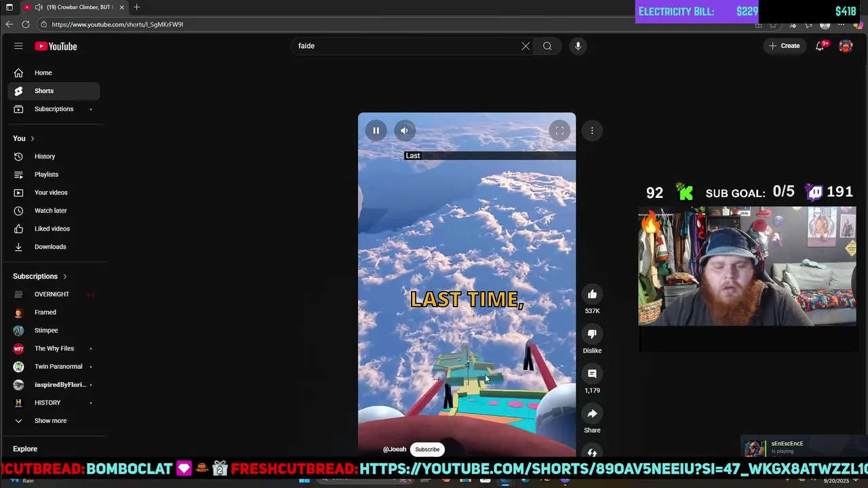Viewport: 868px width, 488px height.
Task: Open the Framed channel subscription
Action: [x=54, y=312]
